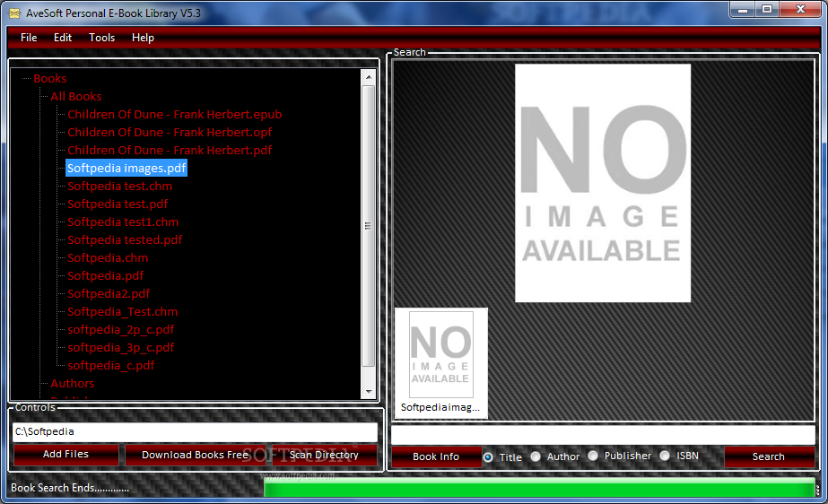This screenshot has height=504, width=828.
Task: Select Softpedia test.chm in the tree
Action: (x=120, y=187)
